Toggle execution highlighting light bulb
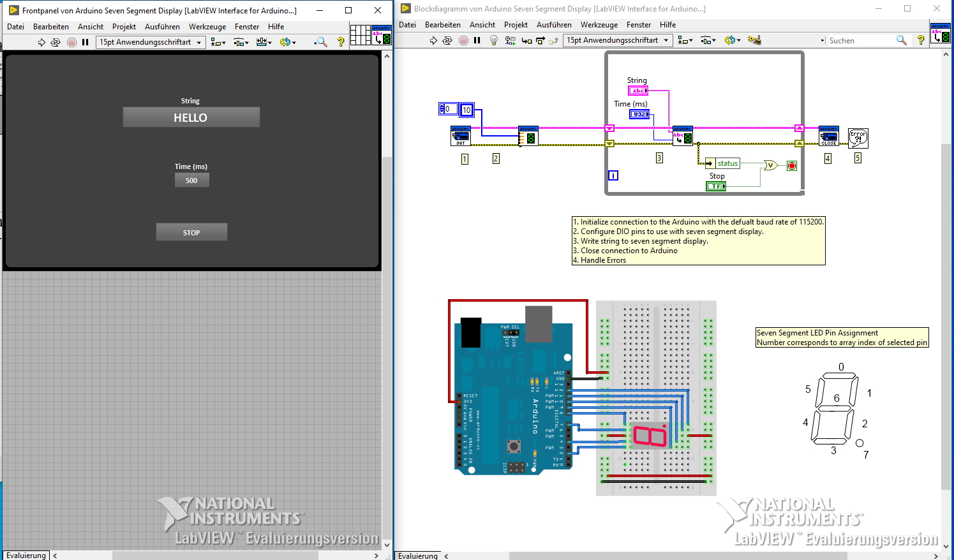The width and height of the screenshot is (954, 560). (493, 40)
